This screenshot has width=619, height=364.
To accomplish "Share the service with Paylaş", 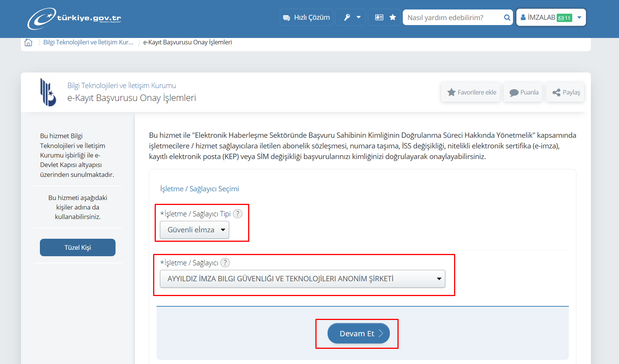I will [565, 92].
